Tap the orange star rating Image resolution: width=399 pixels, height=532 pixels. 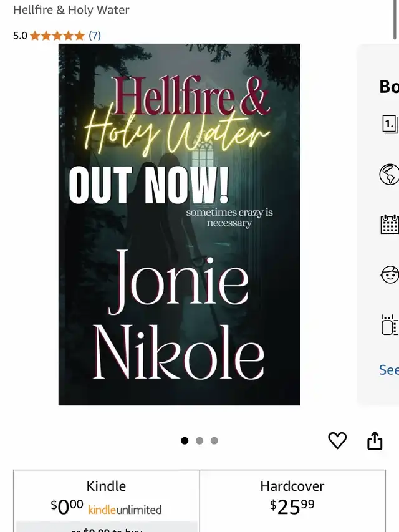(57, 36)
